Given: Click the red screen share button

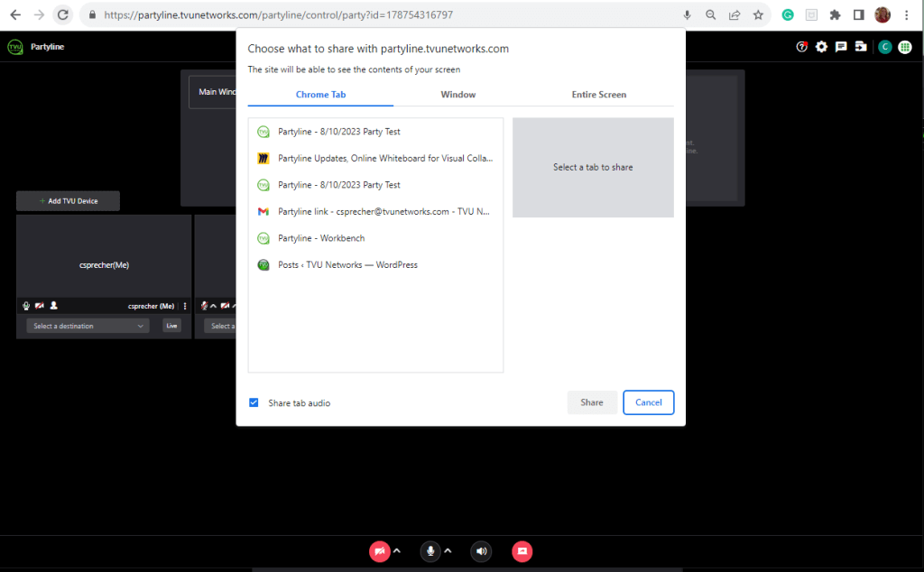Looking at the screenshot, I should 522,551.
